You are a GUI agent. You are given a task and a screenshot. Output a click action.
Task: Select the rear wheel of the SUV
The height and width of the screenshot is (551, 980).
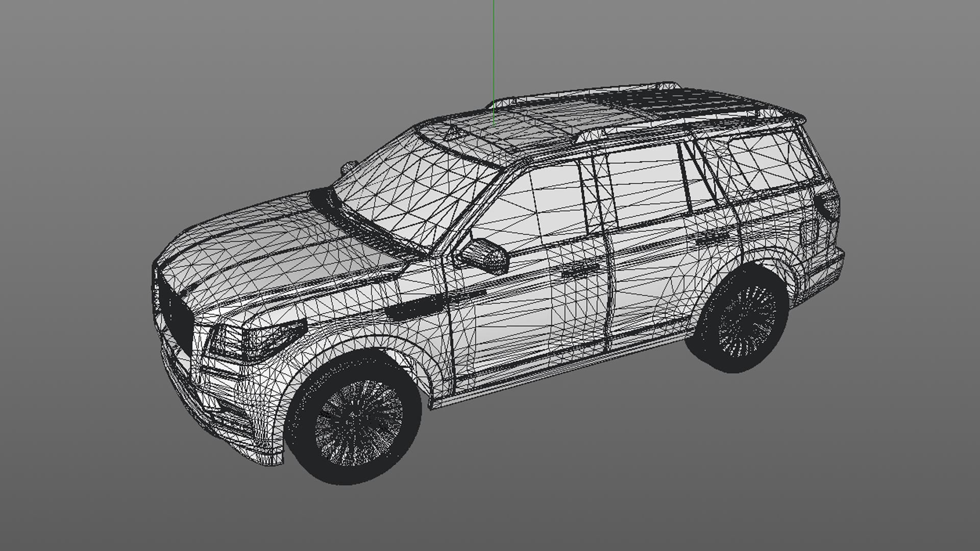point(745,321)
